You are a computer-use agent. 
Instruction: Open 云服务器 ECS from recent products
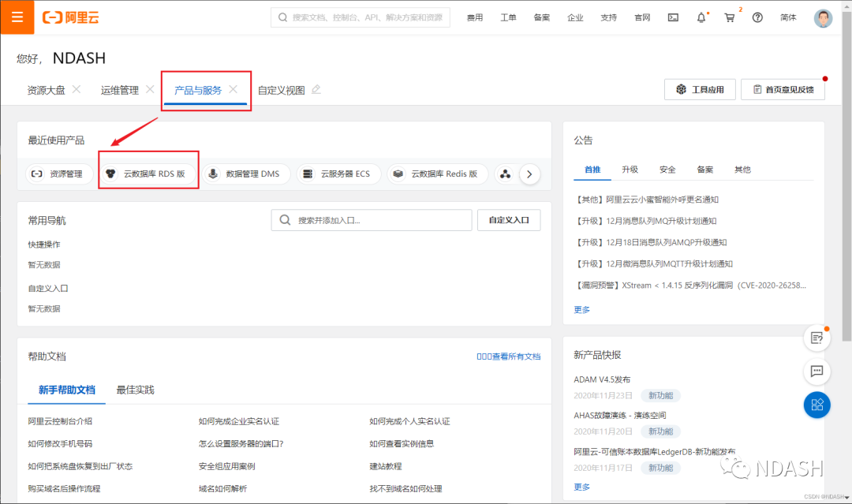(338, 174)
